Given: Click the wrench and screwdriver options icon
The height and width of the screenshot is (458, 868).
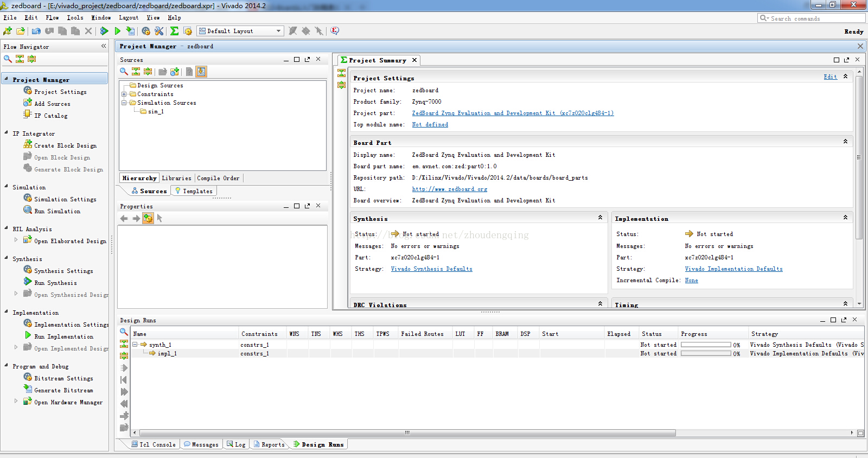Looking at the screenshot, I should (x=159, y=31).
